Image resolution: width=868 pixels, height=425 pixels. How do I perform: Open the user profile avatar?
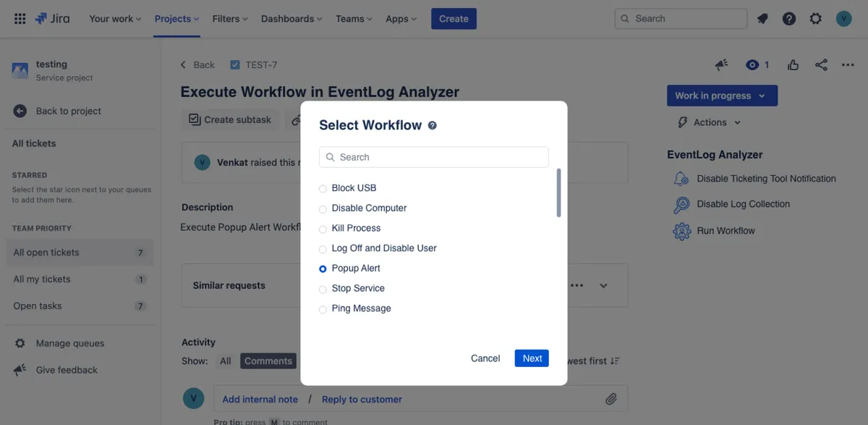[x=843, y=19]
